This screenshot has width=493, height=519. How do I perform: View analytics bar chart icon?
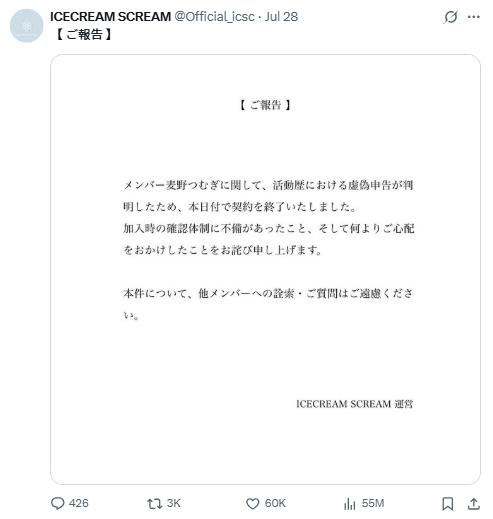point(350,504)
